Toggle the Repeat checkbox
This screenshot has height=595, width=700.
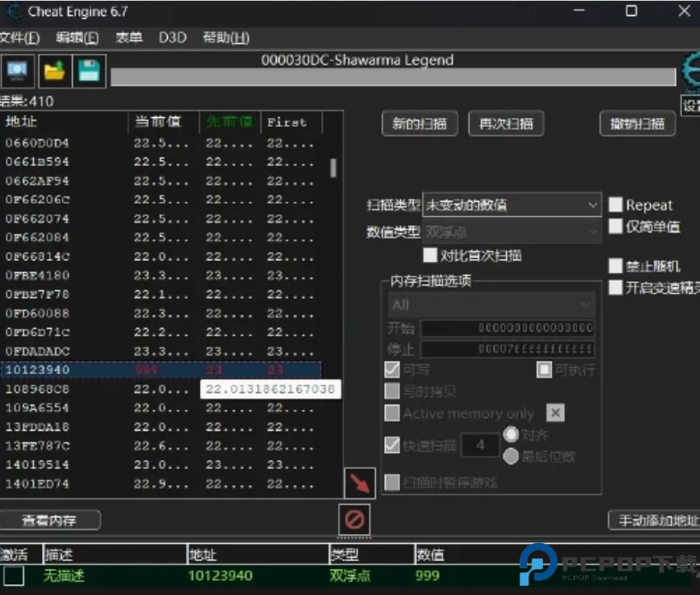click(616, 205)
